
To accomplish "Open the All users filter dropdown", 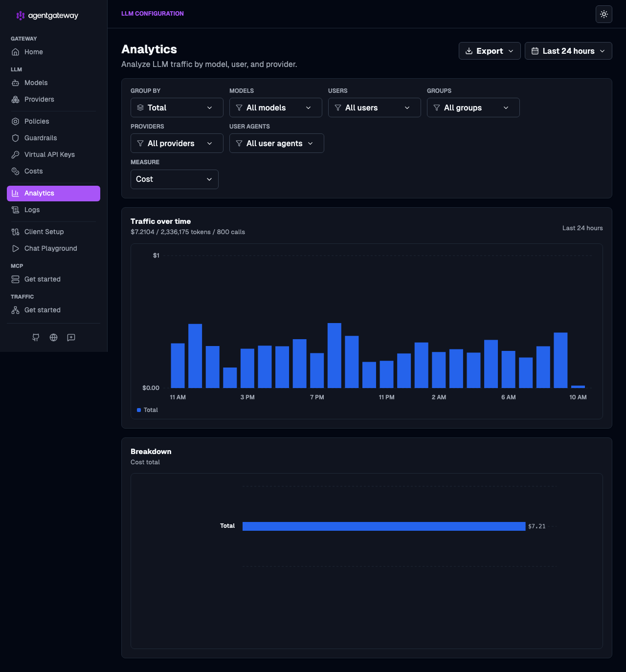I will coord(375,108).
